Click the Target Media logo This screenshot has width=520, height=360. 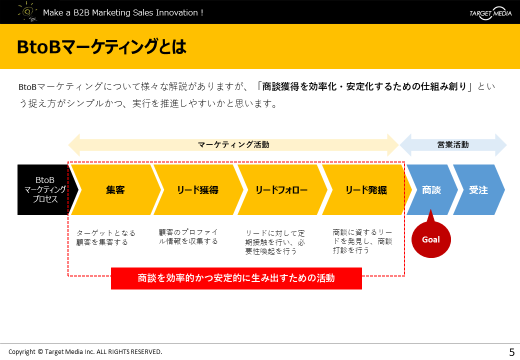(491, 13)
